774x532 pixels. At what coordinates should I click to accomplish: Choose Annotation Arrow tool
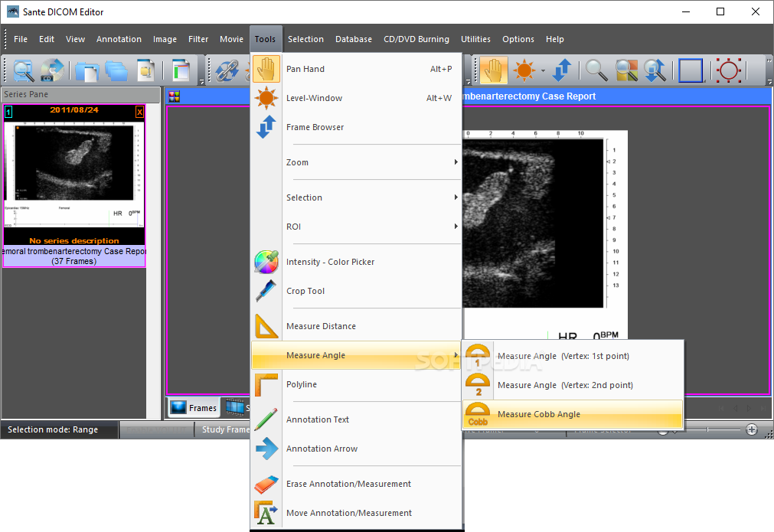click(357, 449)
